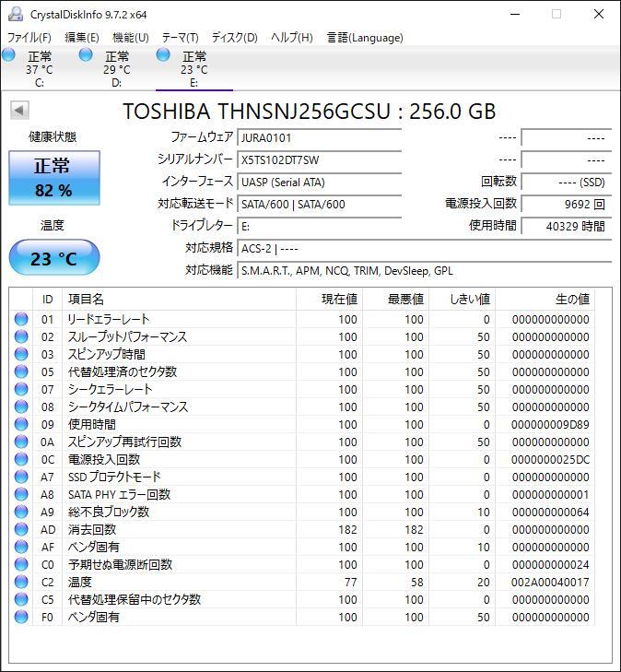Click the standard field ACS-2 | ----
This screenshot has width=621, height=672.
coord(425,249)
